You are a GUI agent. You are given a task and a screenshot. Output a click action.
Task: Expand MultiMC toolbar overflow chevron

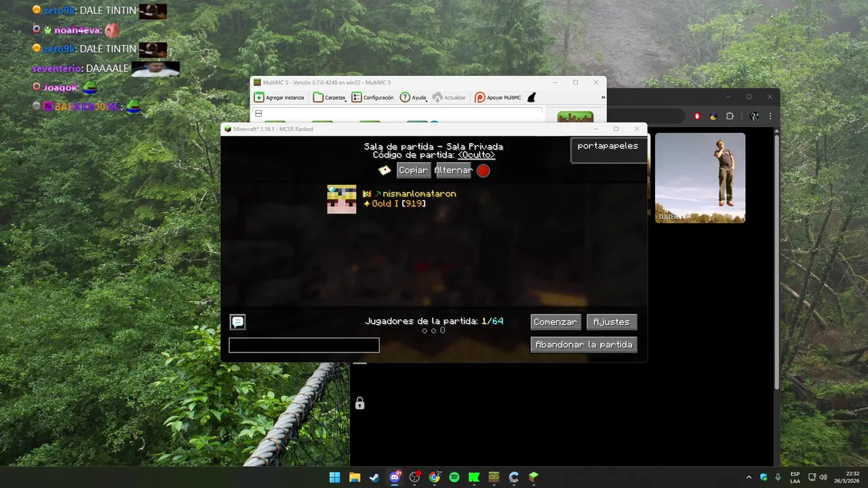[x=602, y=98]
